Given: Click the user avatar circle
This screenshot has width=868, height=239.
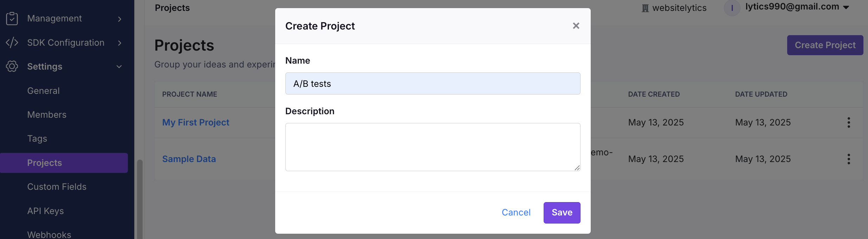Looking at the screenshot, I should click(x=732, y=8).
